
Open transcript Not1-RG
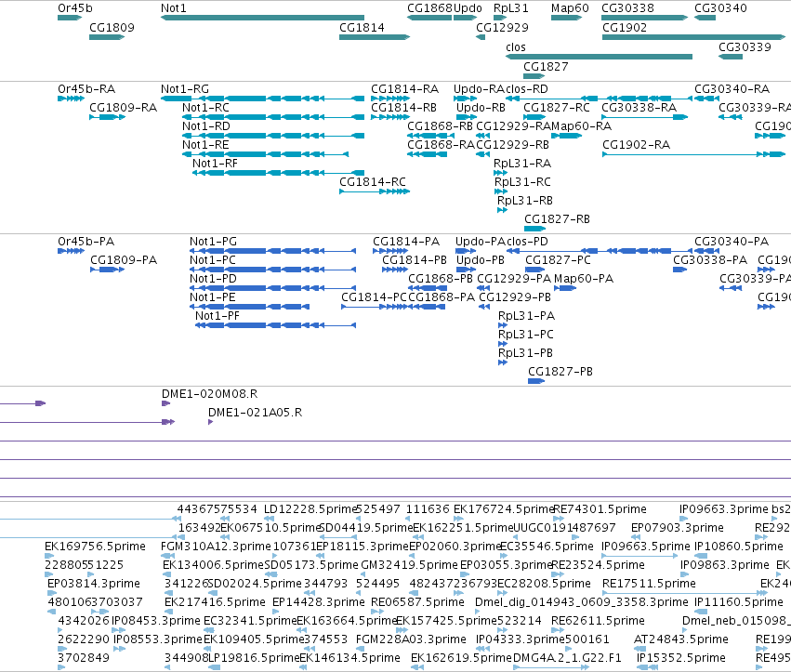click(x=185, y=89)
